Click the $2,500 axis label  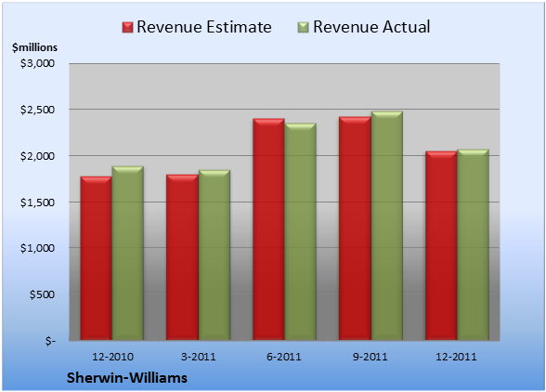37,110
